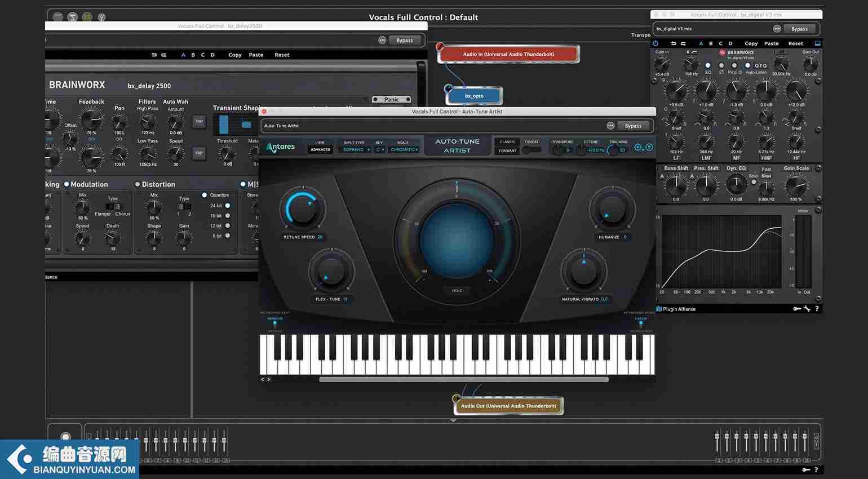
Task: Click Plugin Alliance key icon in bx_digital
Action: pyautogui.click(x=797, y=309)
